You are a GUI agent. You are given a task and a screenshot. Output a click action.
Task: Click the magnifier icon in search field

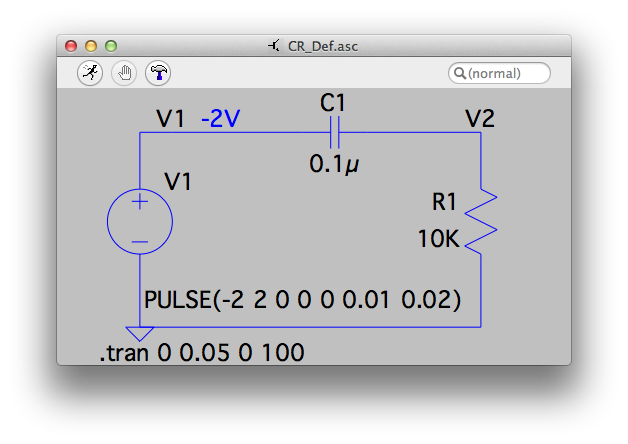[460, 73]
